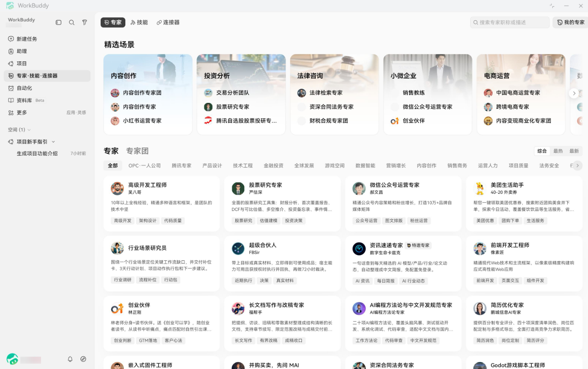Open 资料库 Beta in sidebar
Viewport: 588px width, 369px height.
point(47,100)
